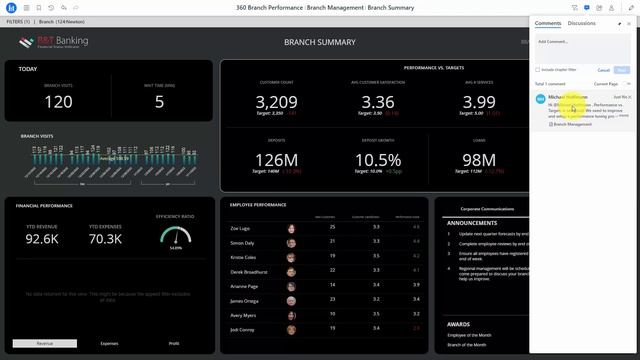Check Include chapter filter checkbox
The height and width of the screenshot is (360, 640).
point(538,70)
